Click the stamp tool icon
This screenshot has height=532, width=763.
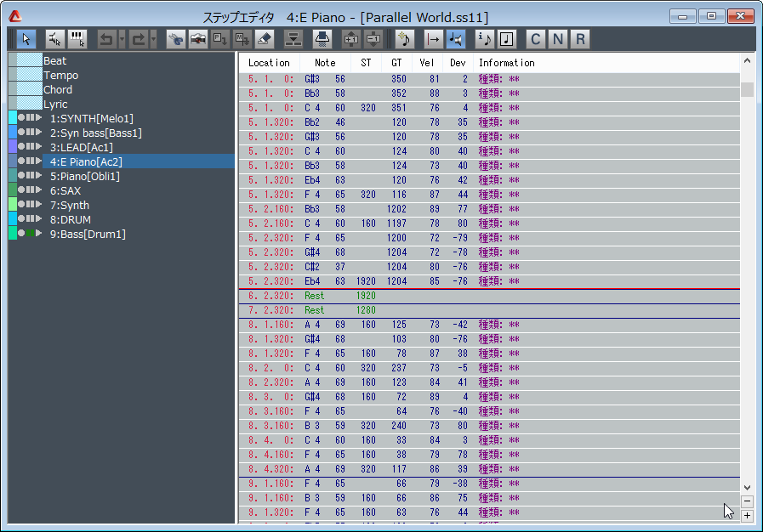(322, 39)
